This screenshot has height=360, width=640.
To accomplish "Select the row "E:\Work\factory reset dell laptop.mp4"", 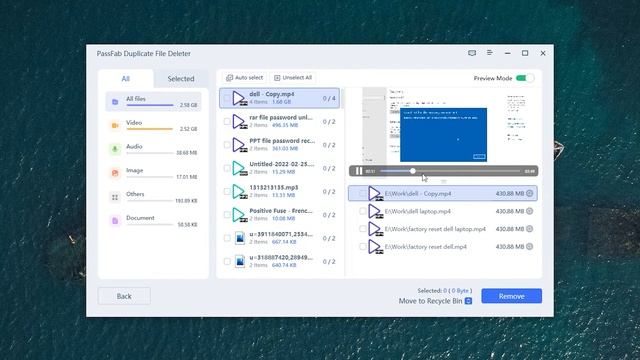I will coord(442,229).
